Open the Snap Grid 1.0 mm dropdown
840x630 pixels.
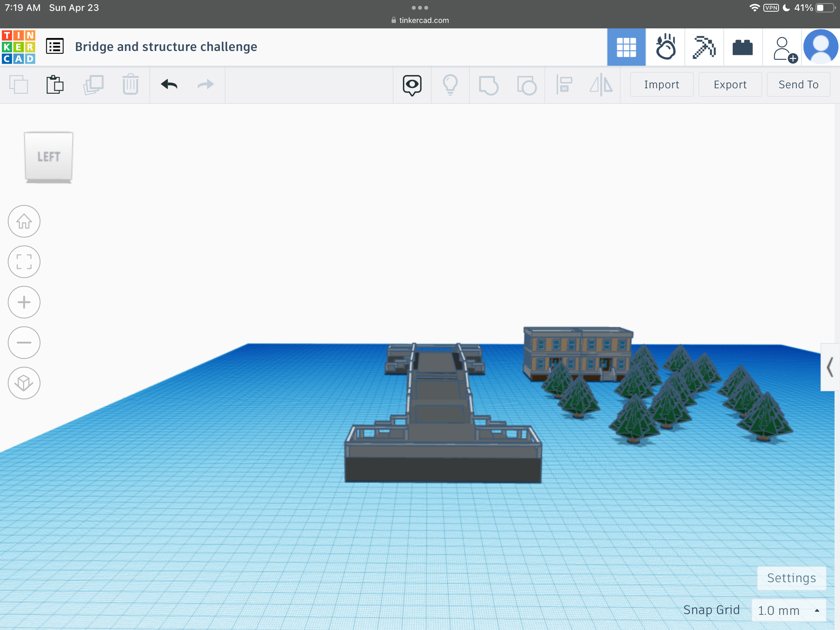coord(788,610)
